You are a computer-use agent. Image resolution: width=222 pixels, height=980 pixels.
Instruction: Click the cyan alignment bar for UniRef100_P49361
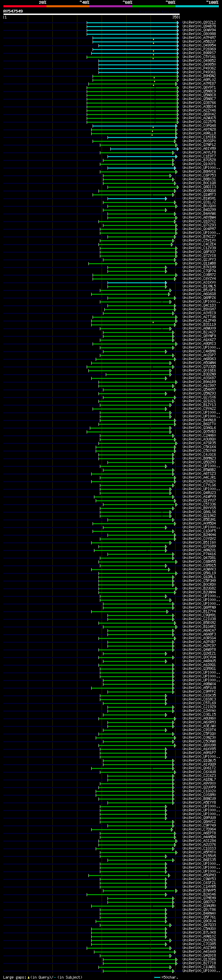[x=138, y=72]
